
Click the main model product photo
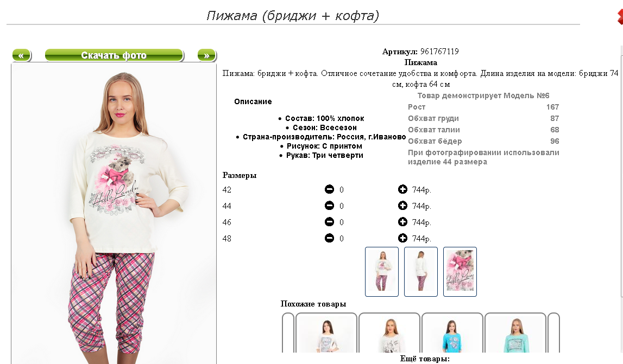point(114,214)
